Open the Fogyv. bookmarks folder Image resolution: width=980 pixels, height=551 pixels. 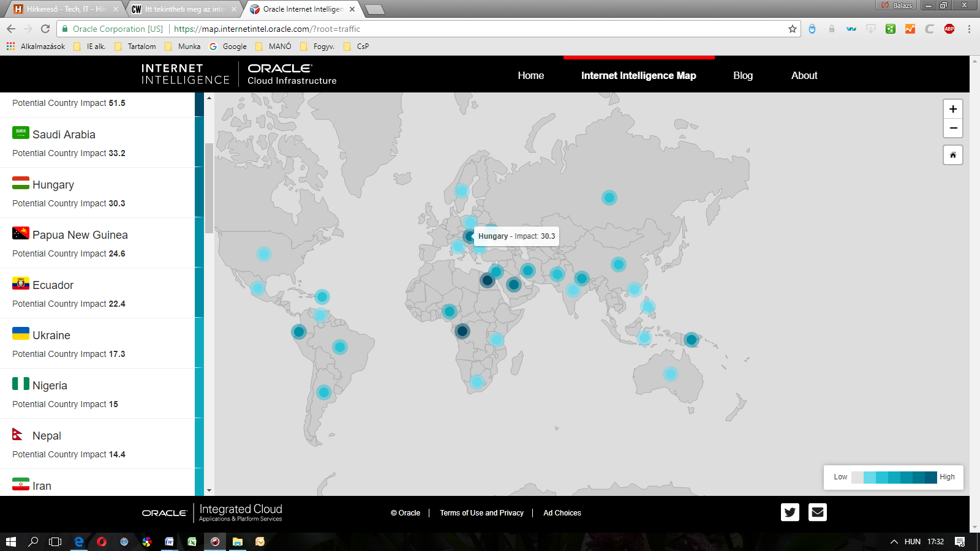[x=317, y=46]
